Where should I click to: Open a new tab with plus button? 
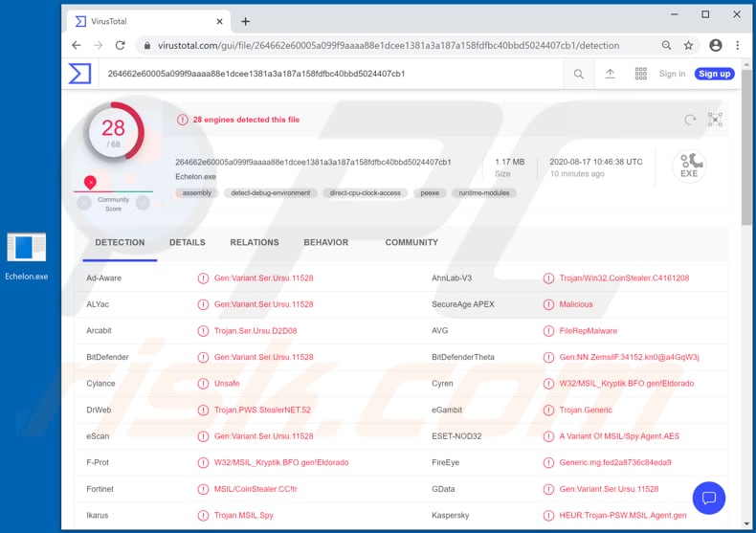coord(245,21)
